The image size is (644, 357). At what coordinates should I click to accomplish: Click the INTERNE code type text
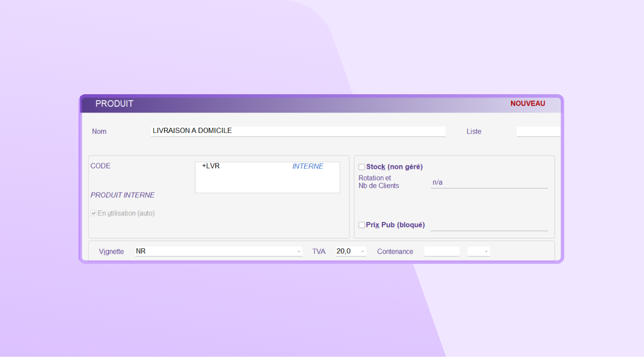click(x=307, y=166)
